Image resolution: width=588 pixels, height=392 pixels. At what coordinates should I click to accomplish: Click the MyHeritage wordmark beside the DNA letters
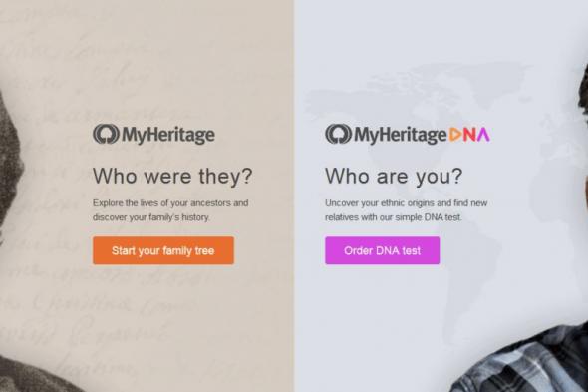click(x=401, y=136)
